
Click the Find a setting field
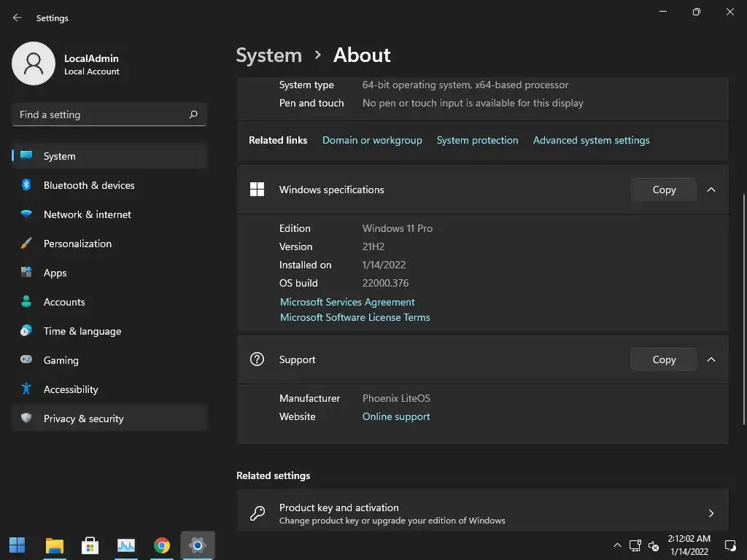pyautogui.click(x=109, y=114)
